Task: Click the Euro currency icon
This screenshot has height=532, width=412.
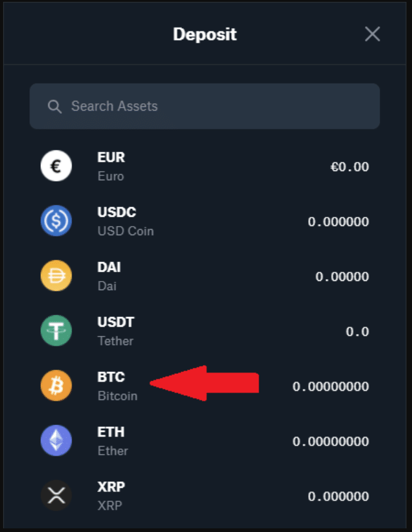Action: 56,166
